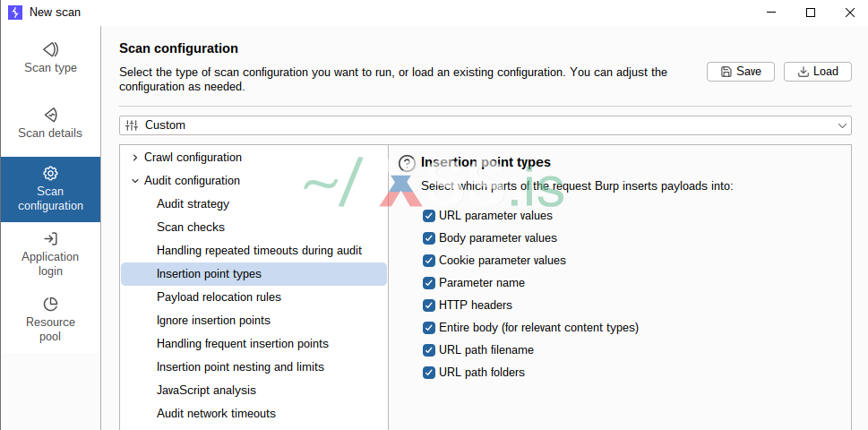Select JavaScript analysis in the tree

[206, 391]
